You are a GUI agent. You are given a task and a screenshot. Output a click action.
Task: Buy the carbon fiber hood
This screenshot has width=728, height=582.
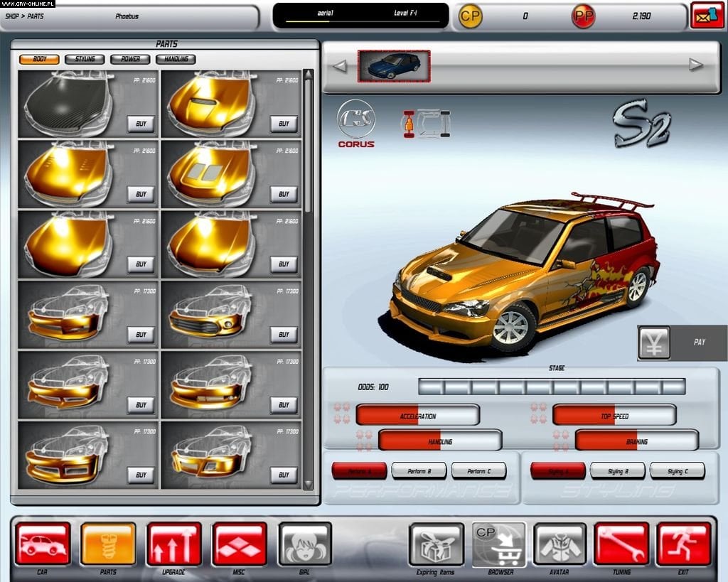click(141, 124)
